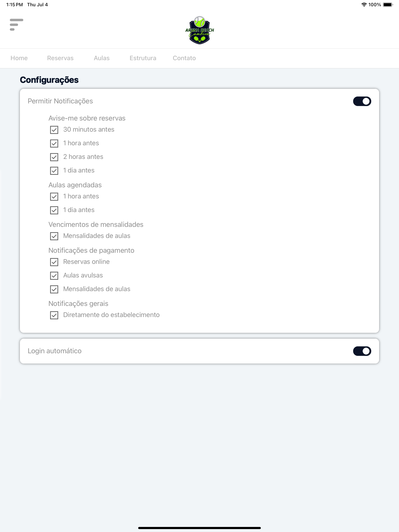This screenshot has height=532, width=399.
Task: Uncheck 30 minutos antes reminder
Action: pos(54,130)
